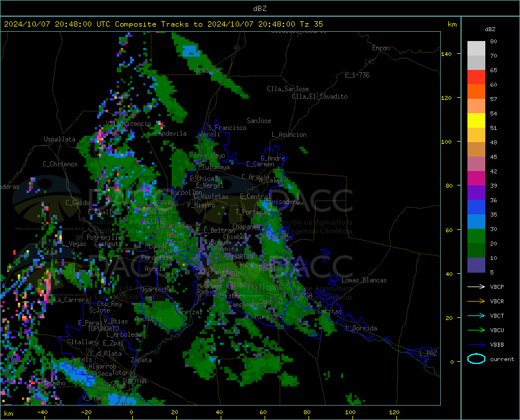Click the orange VBCR arrow legend icon
Image resolution: width=520 pixels, height=420 pixels.
(476, 302)
